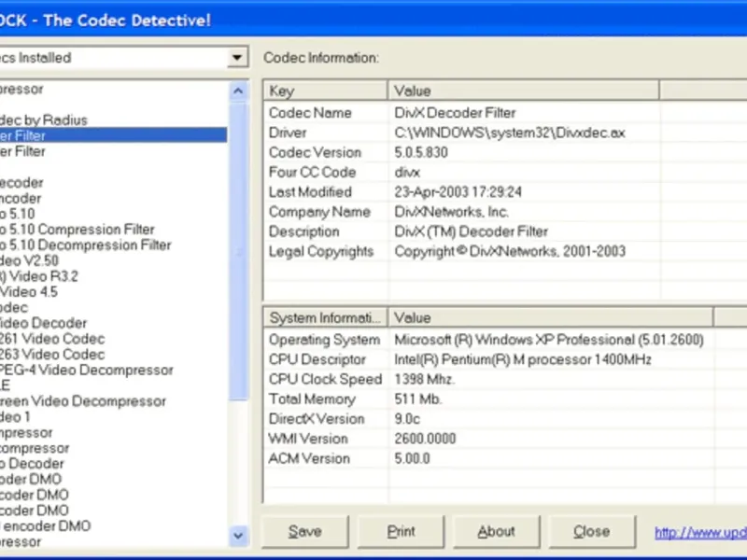Select the 'Video 4.5' list entry
747x560 pixels.
[29, 292]
